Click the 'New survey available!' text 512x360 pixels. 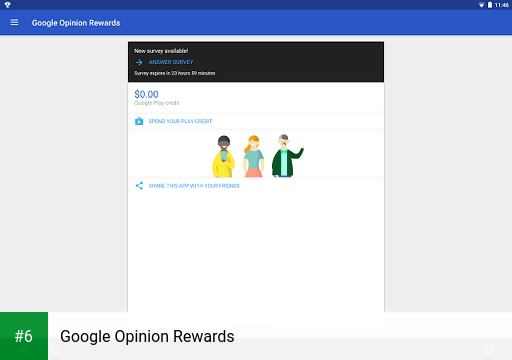161,51
